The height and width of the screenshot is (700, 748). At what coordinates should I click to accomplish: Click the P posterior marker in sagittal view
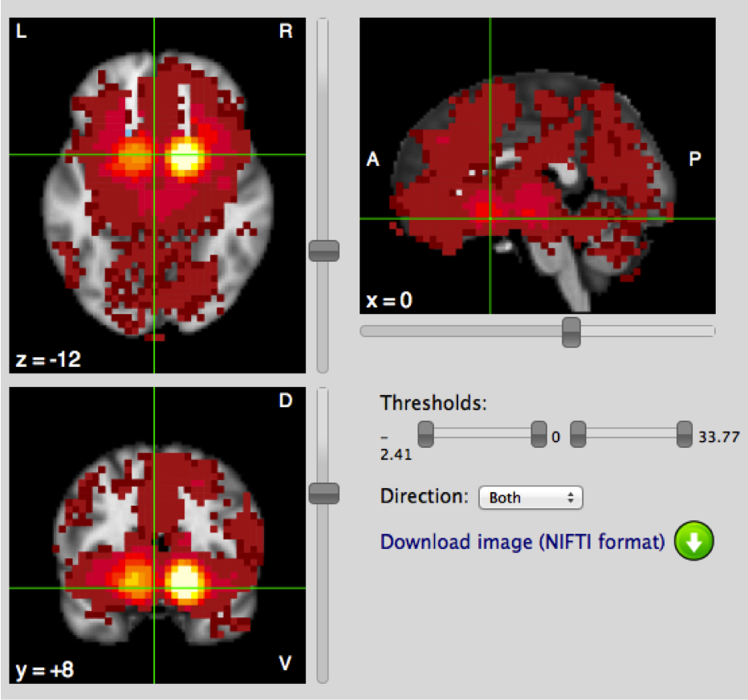[694, 160]
